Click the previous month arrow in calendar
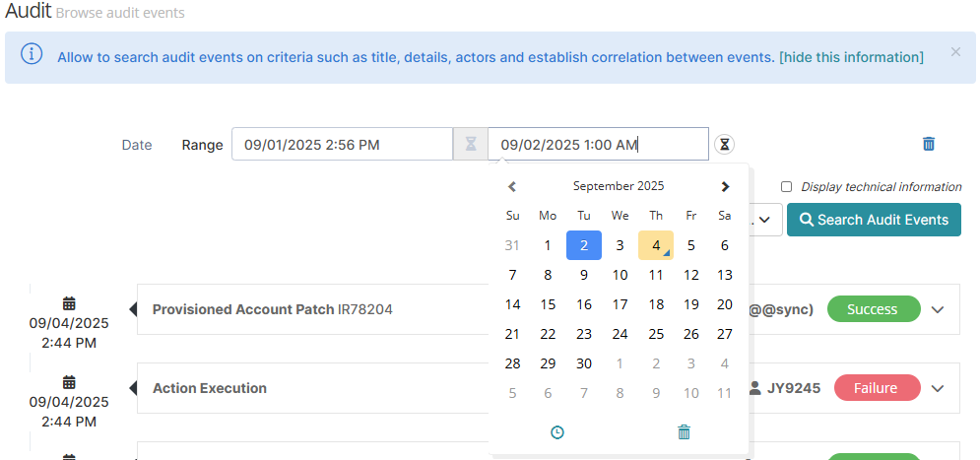980x460 pixels. 512,186
